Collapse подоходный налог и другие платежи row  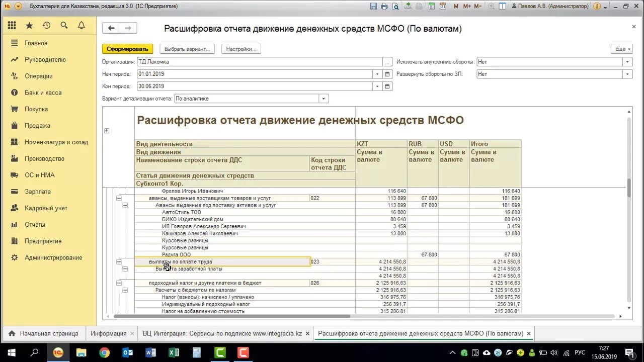(x=119, y=283)
